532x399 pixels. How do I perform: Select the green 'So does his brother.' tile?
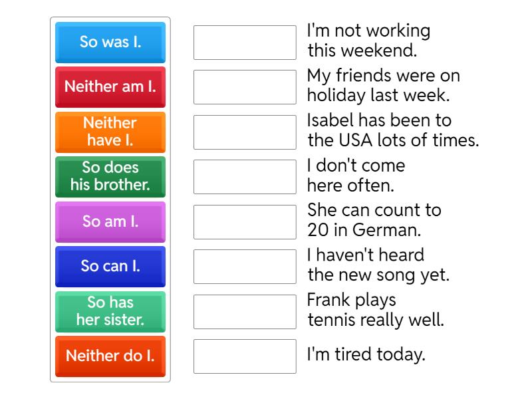click(110, 176)
